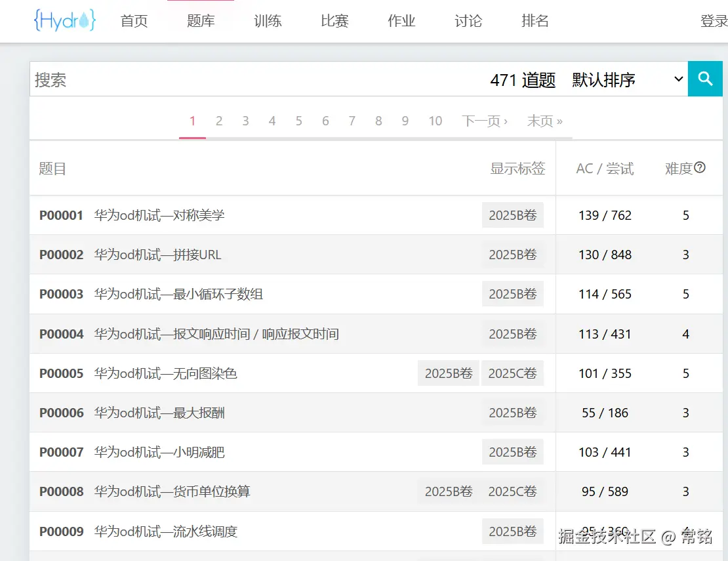Open the 作业 section
The image size is (728, 561).
click(x=401, y=20)
